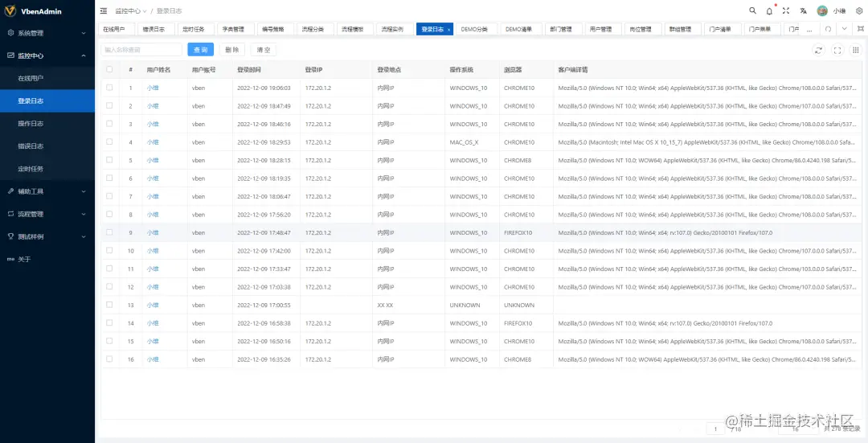
Task: Check the checkbox for row 11
Action: point(109,269)
